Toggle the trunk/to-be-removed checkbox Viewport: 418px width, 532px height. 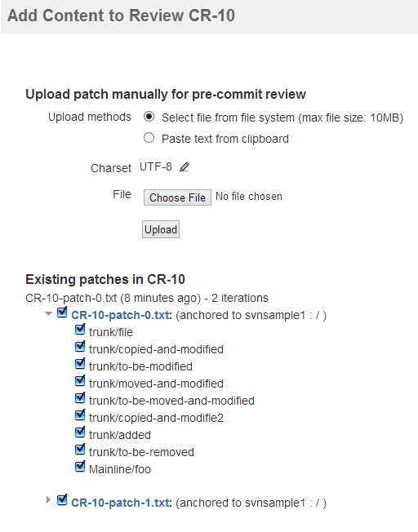80,450
